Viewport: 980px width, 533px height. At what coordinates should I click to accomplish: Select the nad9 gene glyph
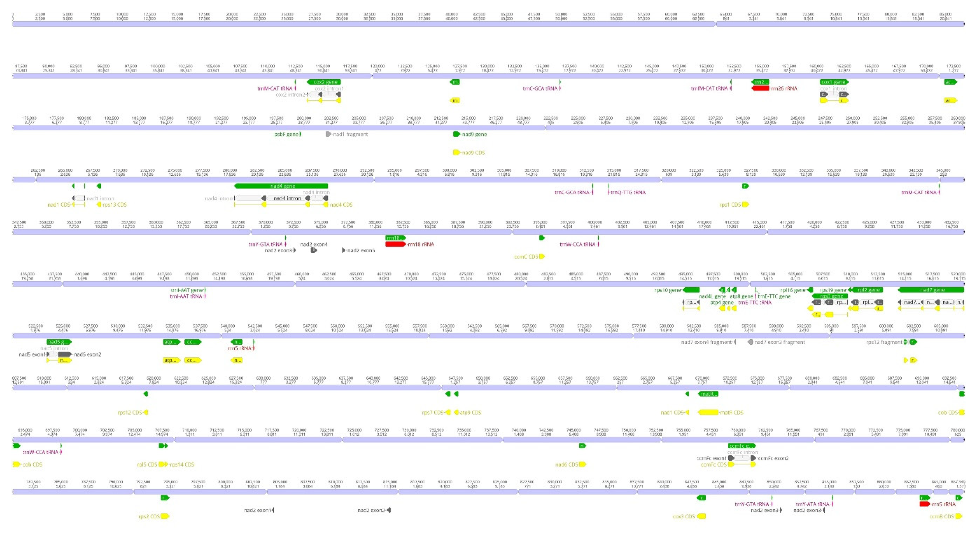pyautogui.click(x=456, y=134)
